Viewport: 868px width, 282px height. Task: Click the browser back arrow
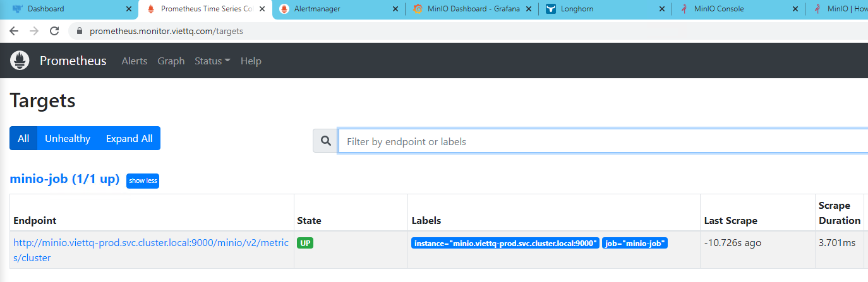pyautogui.click(x=14, y=30)
